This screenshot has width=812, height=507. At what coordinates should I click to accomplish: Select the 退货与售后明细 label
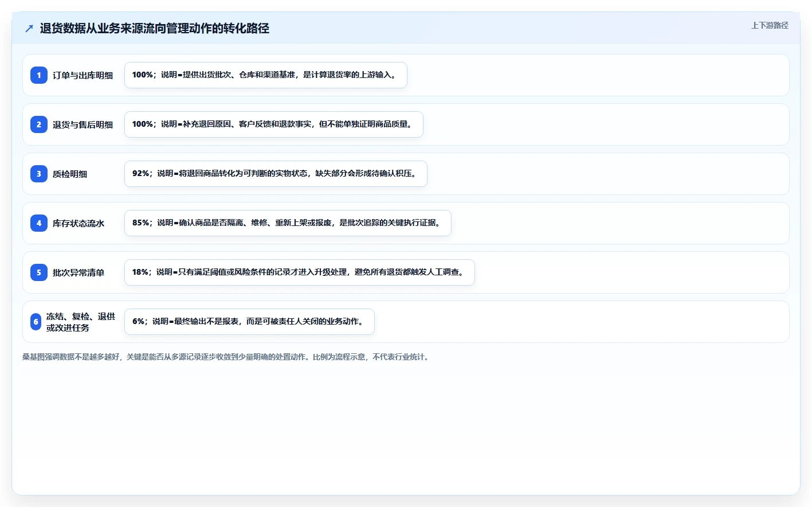click(83, 124)
